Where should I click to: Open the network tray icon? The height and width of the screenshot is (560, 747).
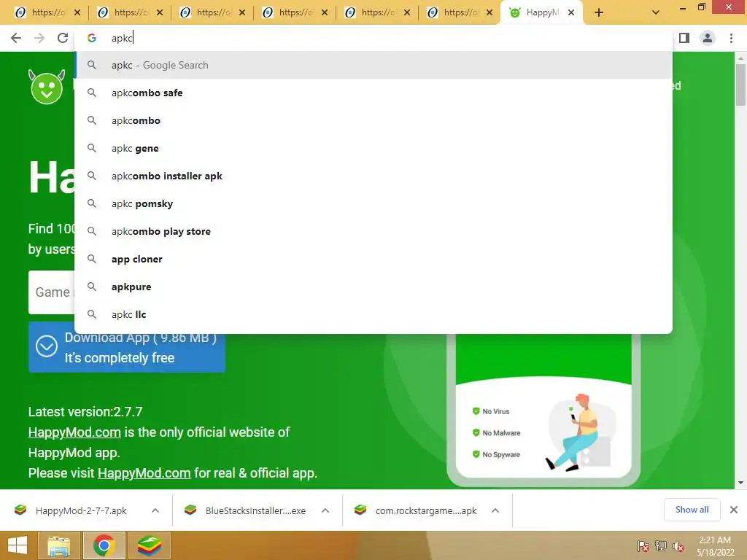click(x=661, y=546)
